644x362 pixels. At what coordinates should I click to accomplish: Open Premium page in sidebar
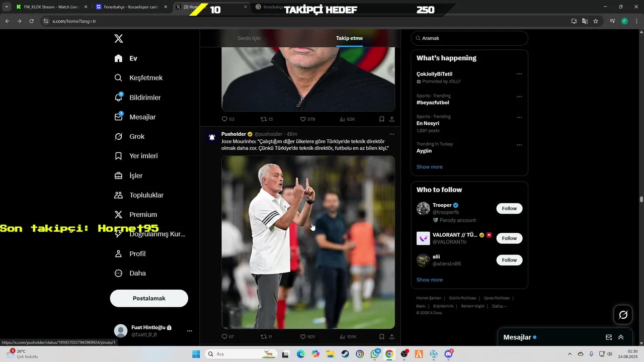(136, 215)
